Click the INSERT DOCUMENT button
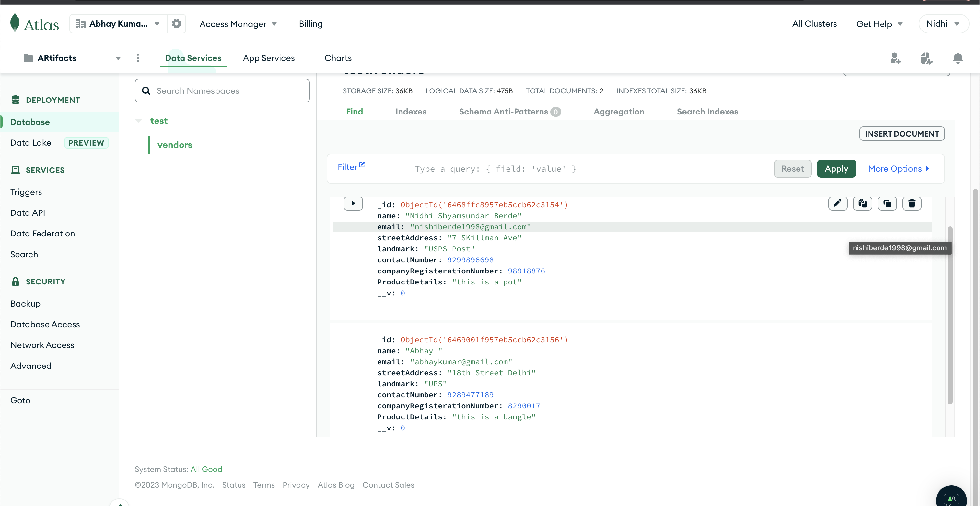The width and height of the screenshot is (980, 506). tap(902, 134)
